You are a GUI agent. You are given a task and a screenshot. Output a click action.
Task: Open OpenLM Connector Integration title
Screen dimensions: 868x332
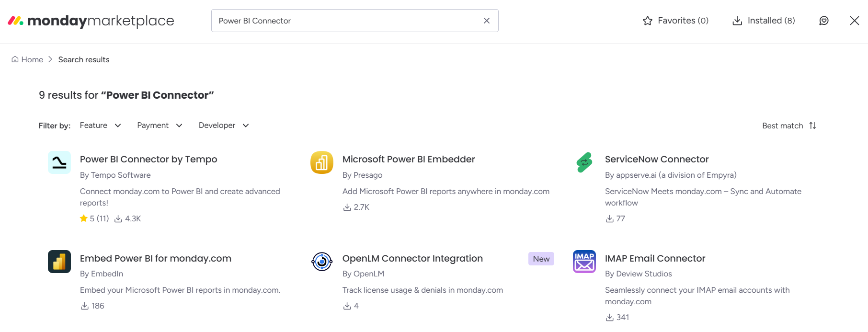point(412,258)
